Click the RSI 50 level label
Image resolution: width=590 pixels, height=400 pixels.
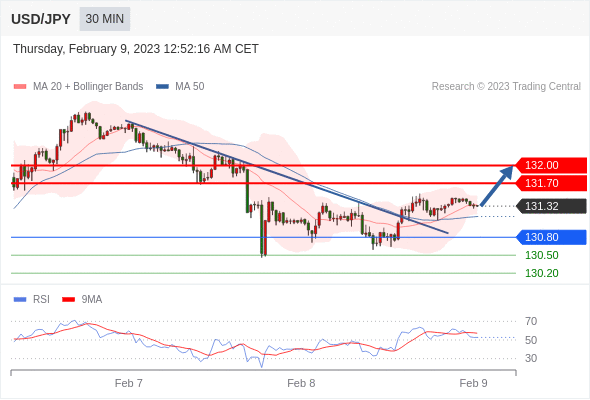531,340
